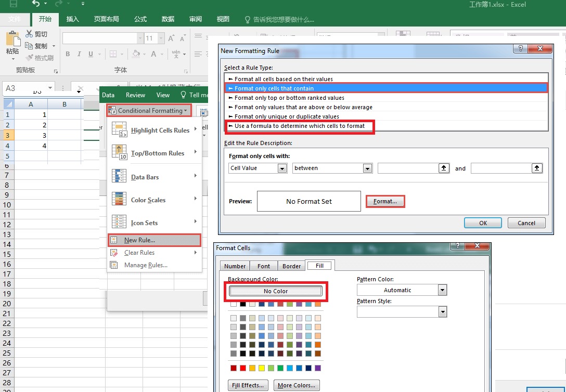566x392 pixels.
Task: Apply fill color with the paint bucket icon
Action: 136,54
